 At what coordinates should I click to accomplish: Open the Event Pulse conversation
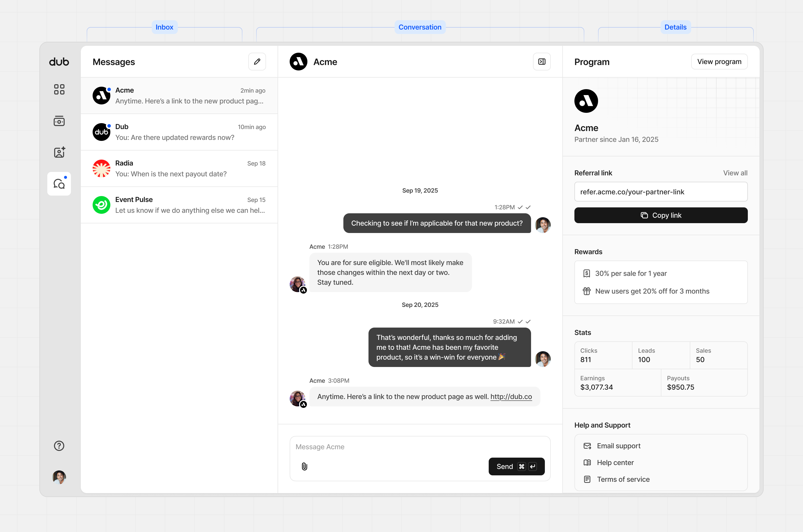pos(179,205)
